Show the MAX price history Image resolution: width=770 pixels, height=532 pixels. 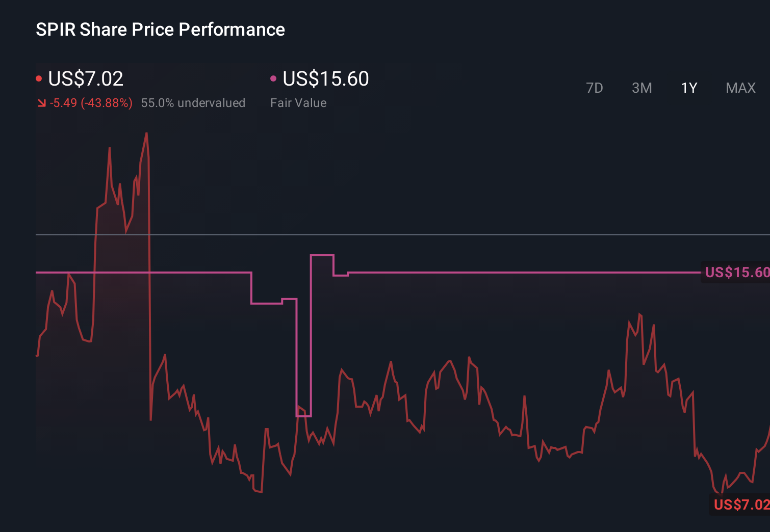pyautogui.click(x=740, y=88)
